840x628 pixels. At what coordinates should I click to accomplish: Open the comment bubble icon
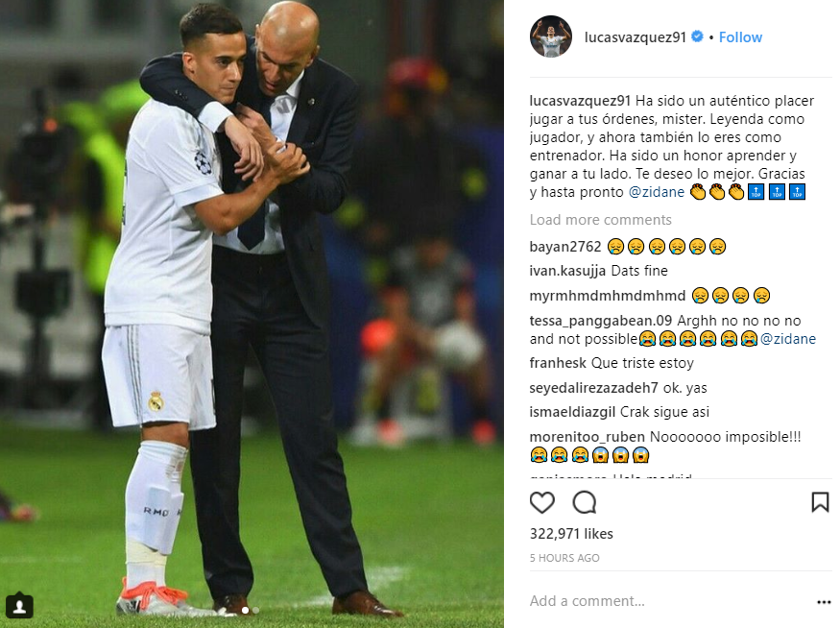click(x=584, y=502)
